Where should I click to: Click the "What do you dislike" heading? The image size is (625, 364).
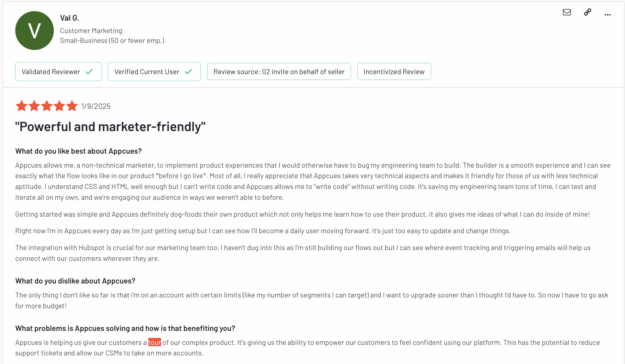75,281
